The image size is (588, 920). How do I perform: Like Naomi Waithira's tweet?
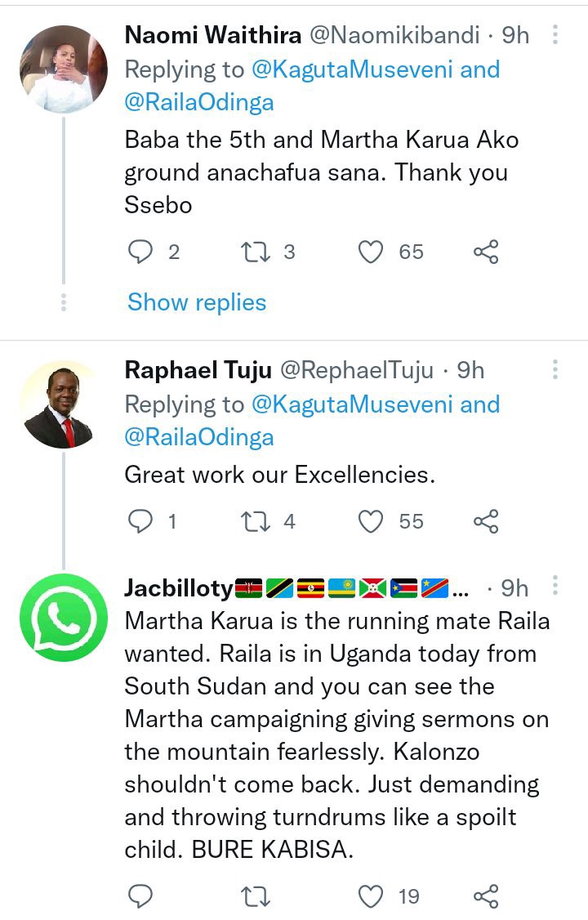[x=371, y=252]
